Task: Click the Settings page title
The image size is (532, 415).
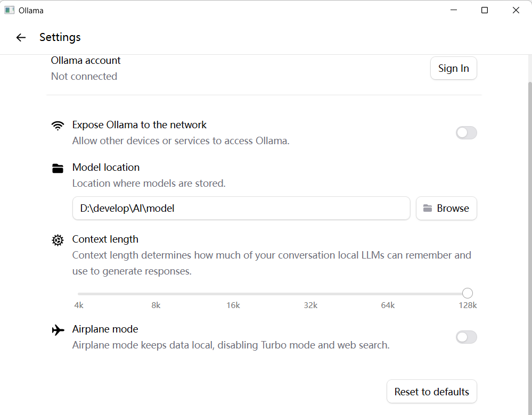Action: coord(60,37)
